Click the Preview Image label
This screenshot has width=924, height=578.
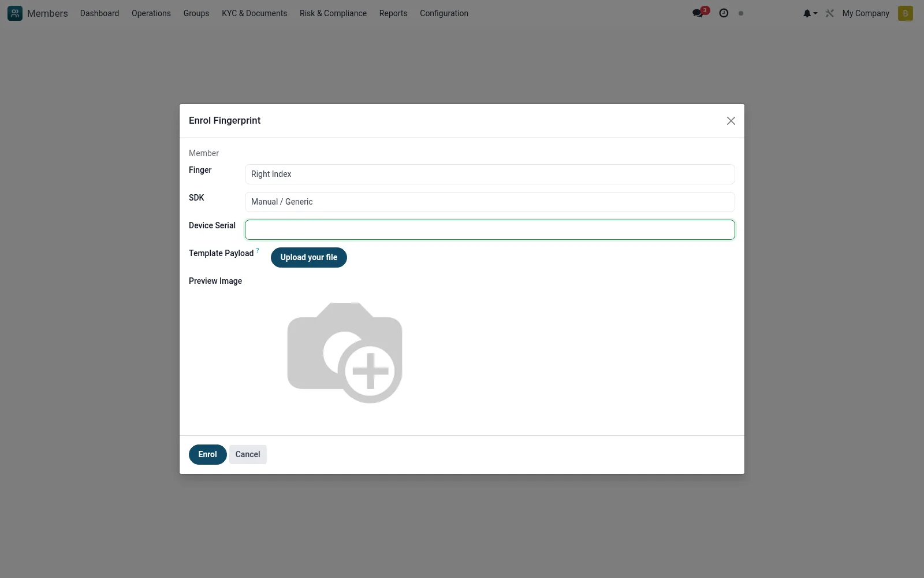coord(215,281)
